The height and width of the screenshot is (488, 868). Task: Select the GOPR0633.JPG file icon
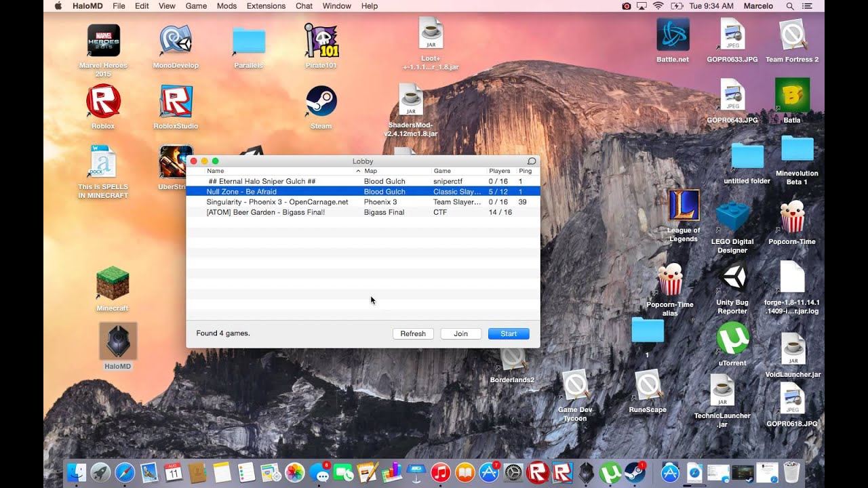(732, 35)
